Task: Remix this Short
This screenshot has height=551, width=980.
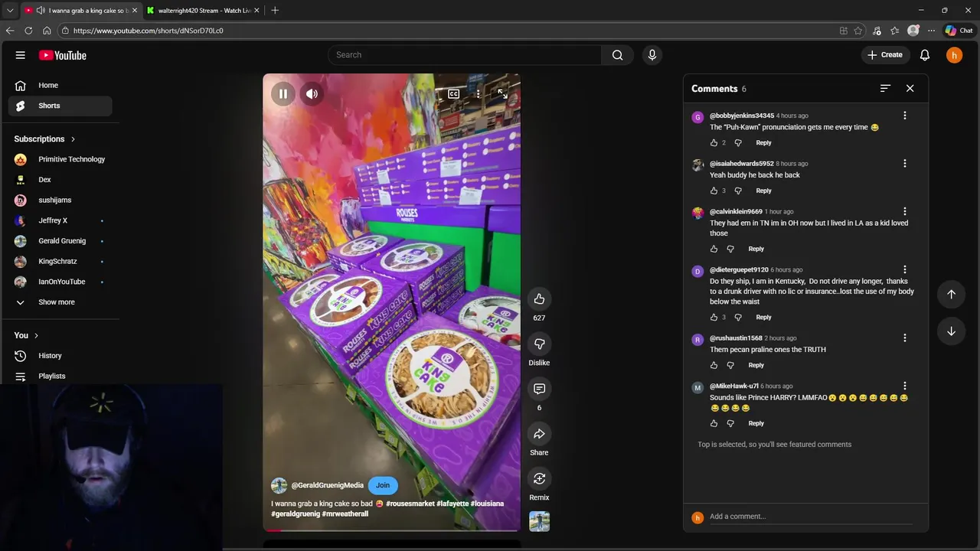Action: (539, 479)
